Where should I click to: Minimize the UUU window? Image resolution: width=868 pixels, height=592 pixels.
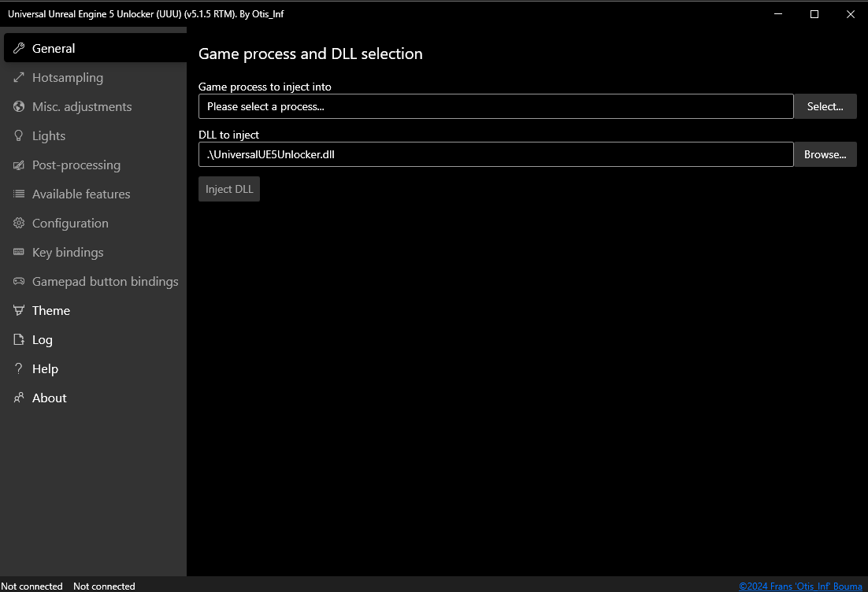coord(777,14)
